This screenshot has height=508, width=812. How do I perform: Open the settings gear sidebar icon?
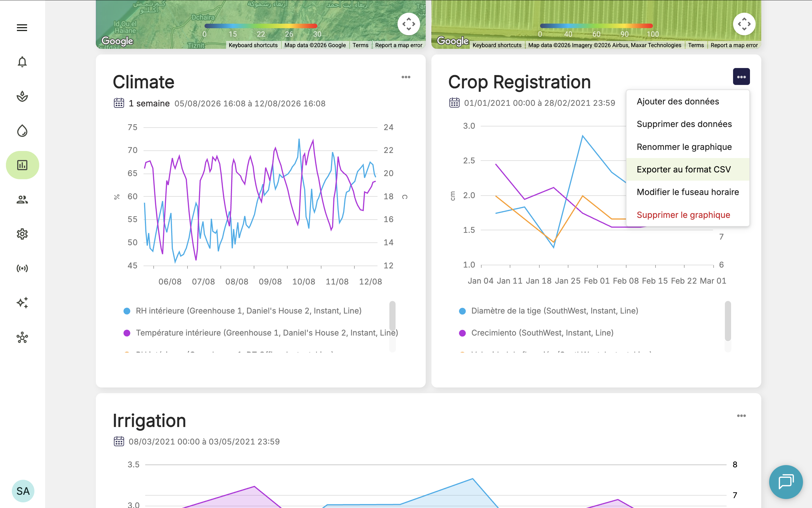[22, 234]
